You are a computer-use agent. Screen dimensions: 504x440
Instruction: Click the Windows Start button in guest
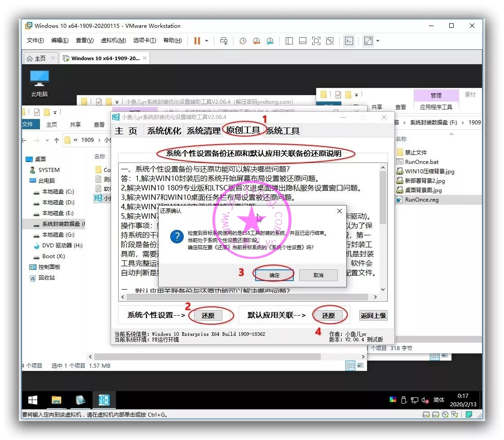click(x=33, y=400)
